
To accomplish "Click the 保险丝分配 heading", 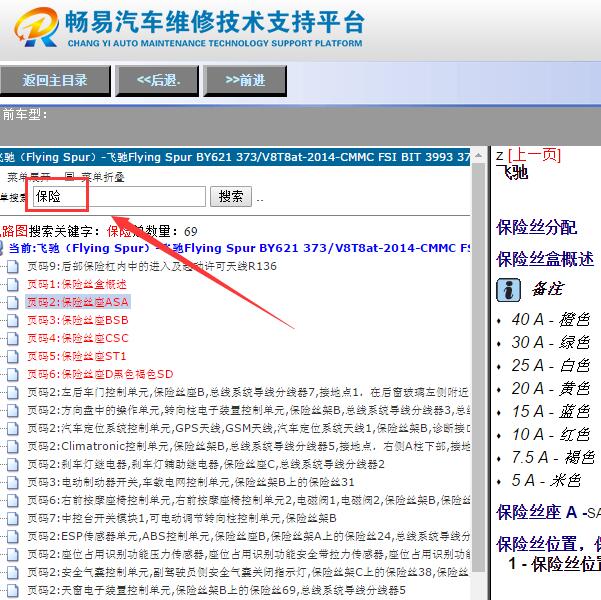I will (537, 227).
